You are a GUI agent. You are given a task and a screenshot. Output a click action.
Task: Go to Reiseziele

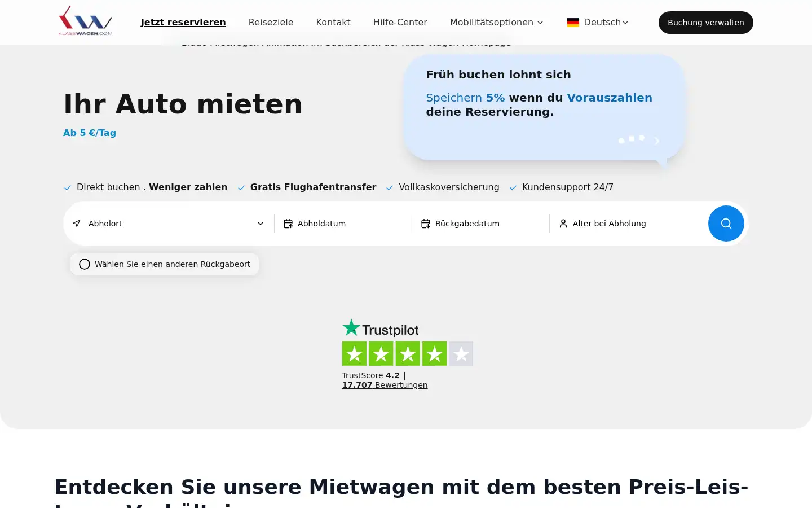pyautogui.click(x=271, y=23)
